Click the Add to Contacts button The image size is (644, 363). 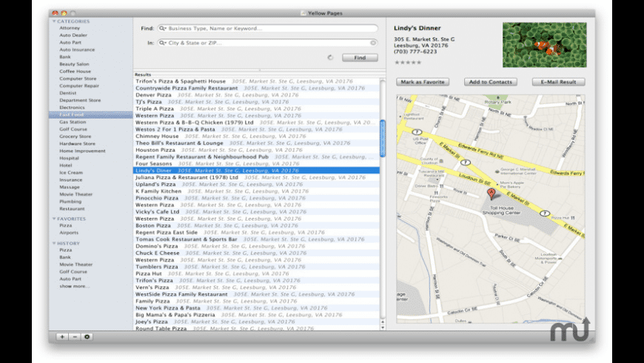(490, 81)
